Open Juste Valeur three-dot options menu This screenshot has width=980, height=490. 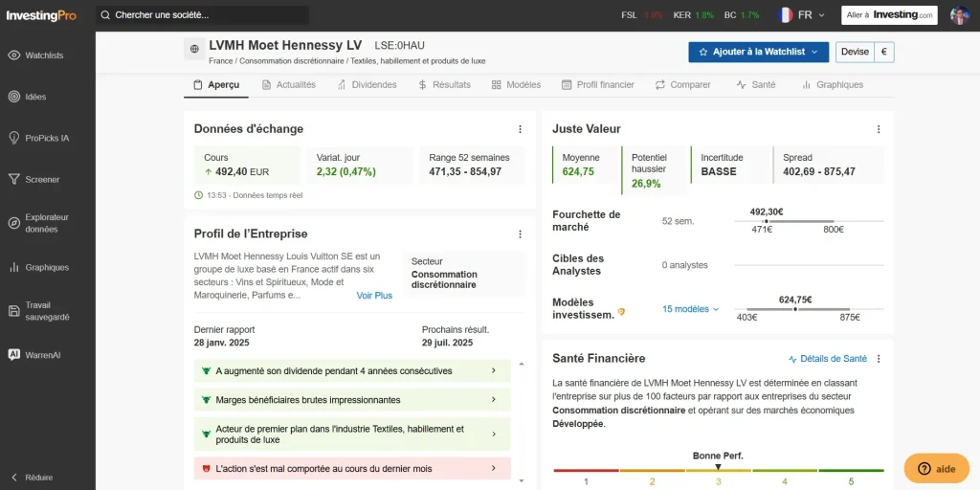click(x=879, y=129)
